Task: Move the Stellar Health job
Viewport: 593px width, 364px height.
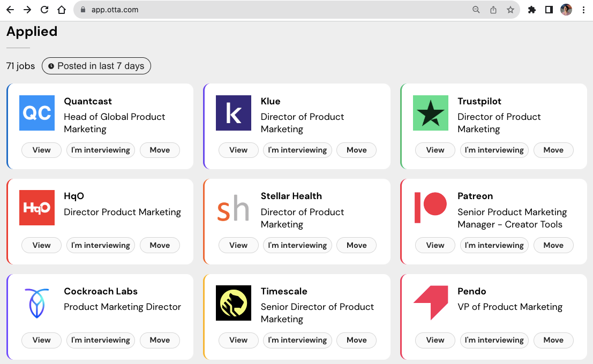Action: pos(357,245)
